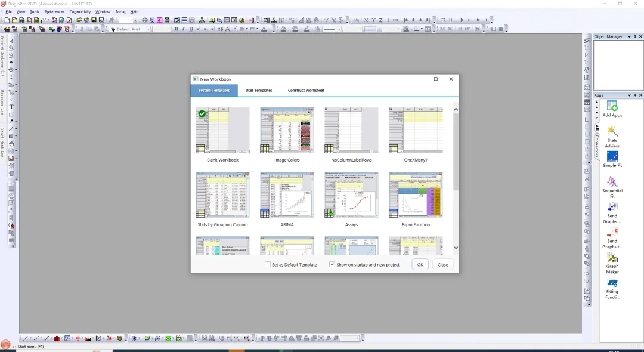The width and height of the screenshot is (644, 352).
Task: Select Stats by Grouping Column template
Action: 222,194
